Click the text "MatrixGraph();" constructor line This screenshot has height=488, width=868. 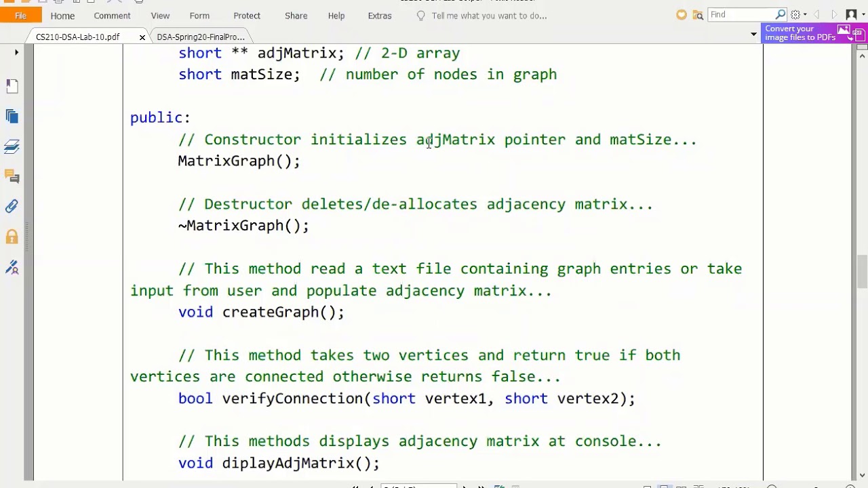coord(239,161)
